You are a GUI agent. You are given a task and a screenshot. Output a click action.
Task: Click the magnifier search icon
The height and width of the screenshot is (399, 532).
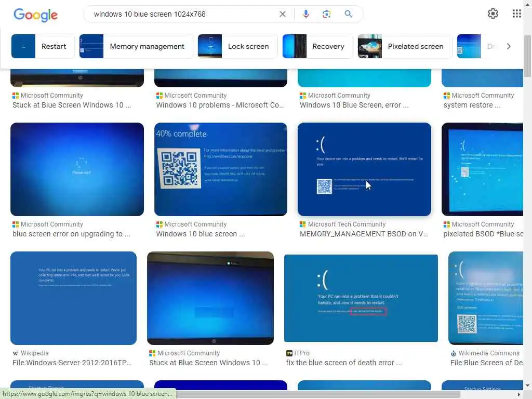pyautogui.click(x=348, y=14)
